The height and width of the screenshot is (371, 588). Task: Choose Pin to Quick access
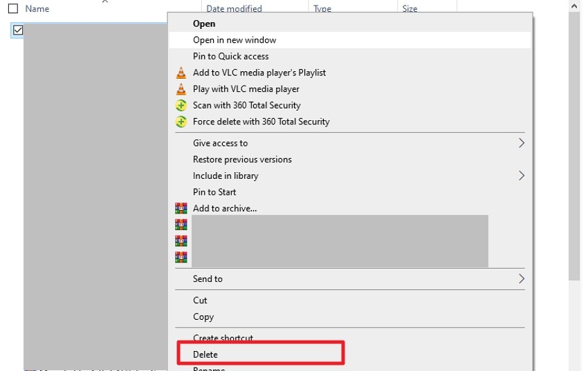230,57
